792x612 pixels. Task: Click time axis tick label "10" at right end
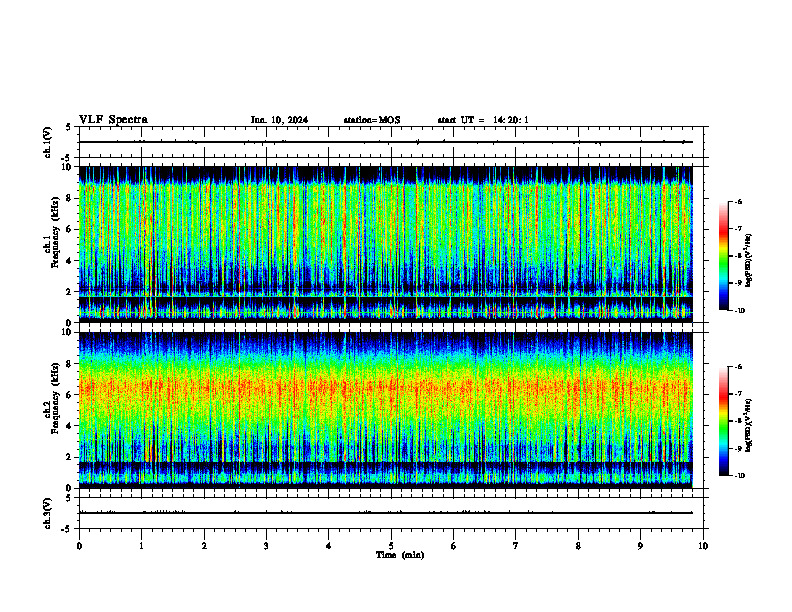click(x=703, y=546)
